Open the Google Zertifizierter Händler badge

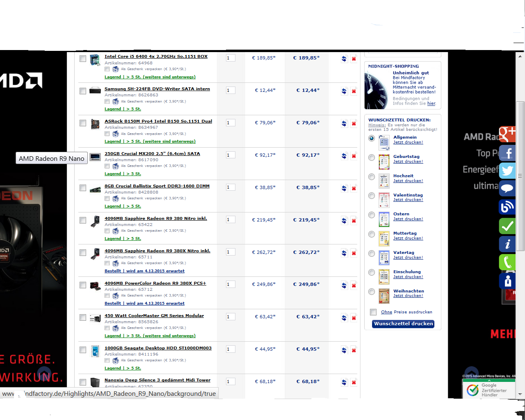[x=489, y=389]
